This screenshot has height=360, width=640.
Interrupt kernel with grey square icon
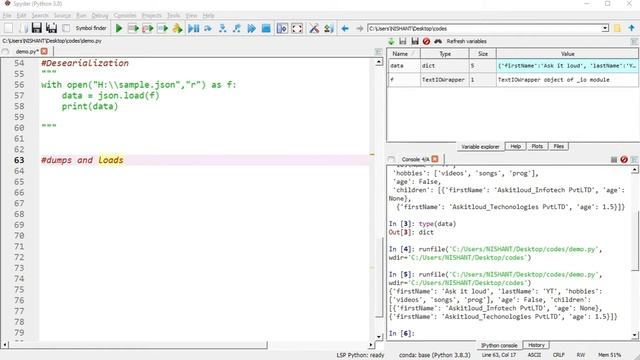coord(613,160)
